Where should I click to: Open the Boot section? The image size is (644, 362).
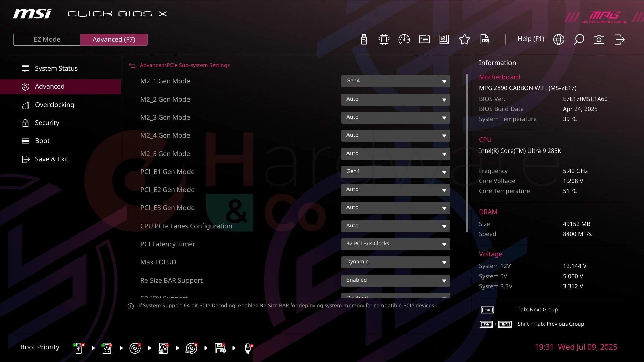pos(60,141)
